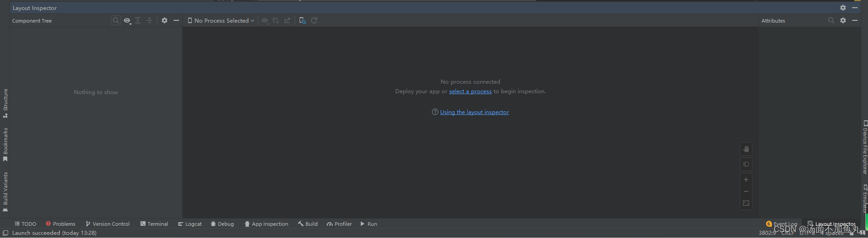Image resolution: width=868 pixels, height=238 pixels.
Task: Open the Build tool window
Action: click(x=308, y=224)
